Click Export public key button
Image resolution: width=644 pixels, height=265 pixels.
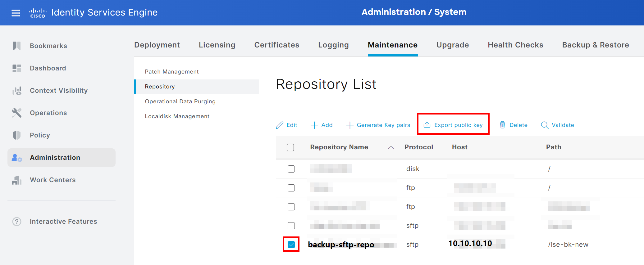pos(453,125)
